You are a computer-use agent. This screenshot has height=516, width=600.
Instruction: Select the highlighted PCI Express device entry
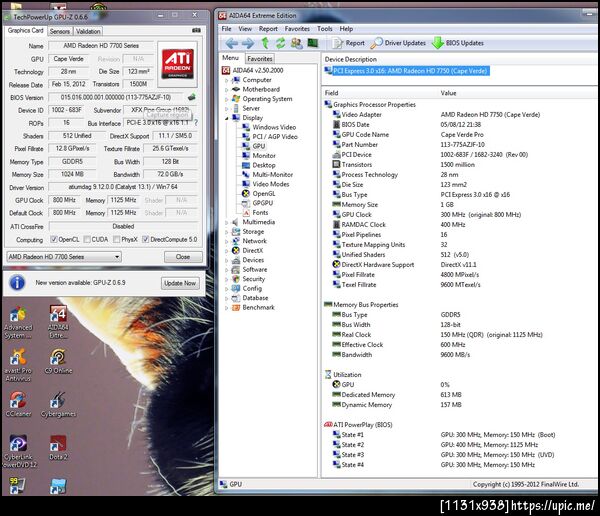406,71
